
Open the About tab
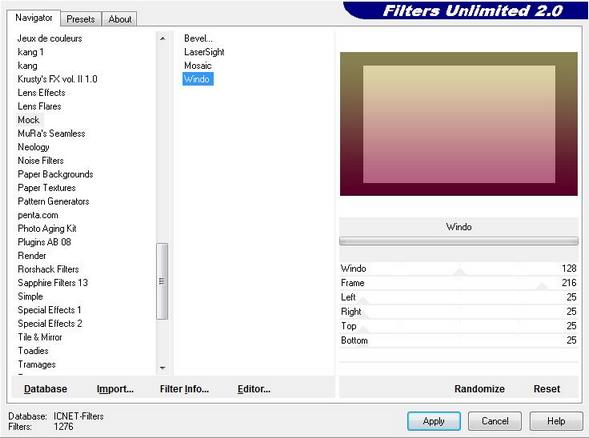(x=120, y=19)
